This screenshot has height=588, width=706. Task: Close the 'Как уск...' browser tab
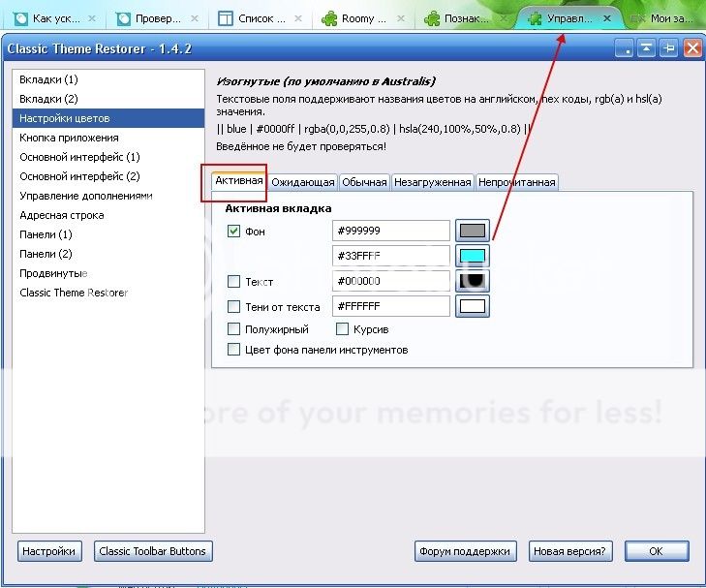(x=92, y=18)
